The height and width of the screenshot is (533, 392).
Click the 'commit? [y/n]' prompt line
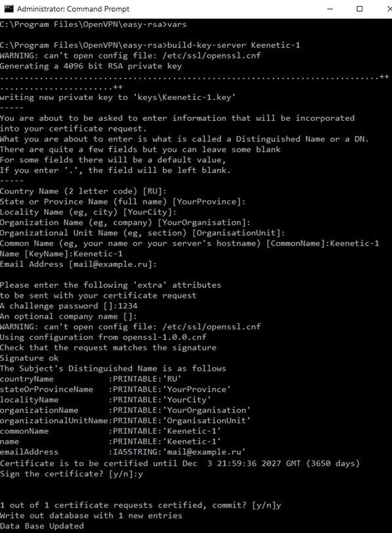(141, 505)
